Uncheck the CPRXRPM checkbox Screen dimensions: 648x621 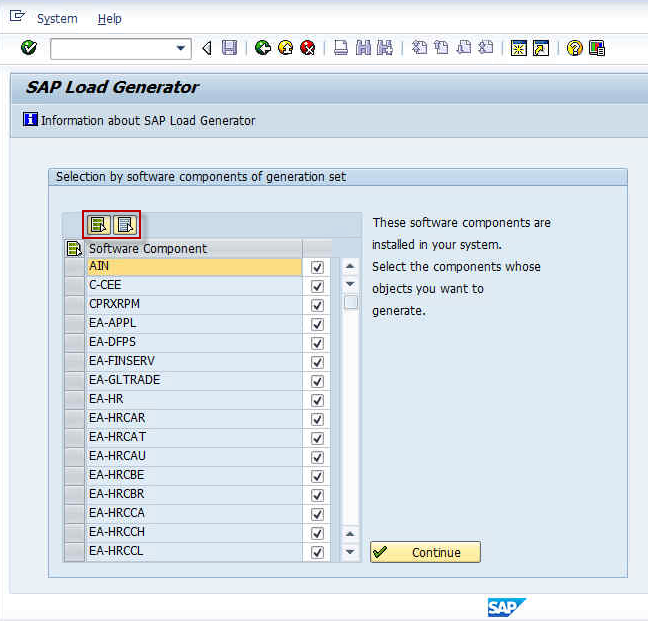pos(317,305)
